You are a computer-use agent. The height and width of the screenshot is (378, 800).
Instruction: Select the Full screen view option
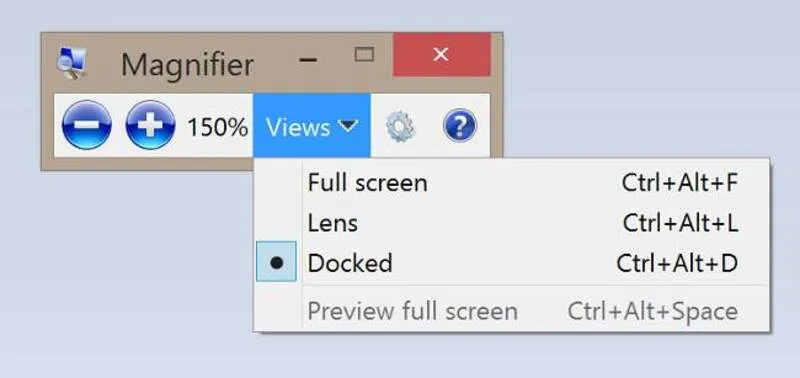point(512,183)
